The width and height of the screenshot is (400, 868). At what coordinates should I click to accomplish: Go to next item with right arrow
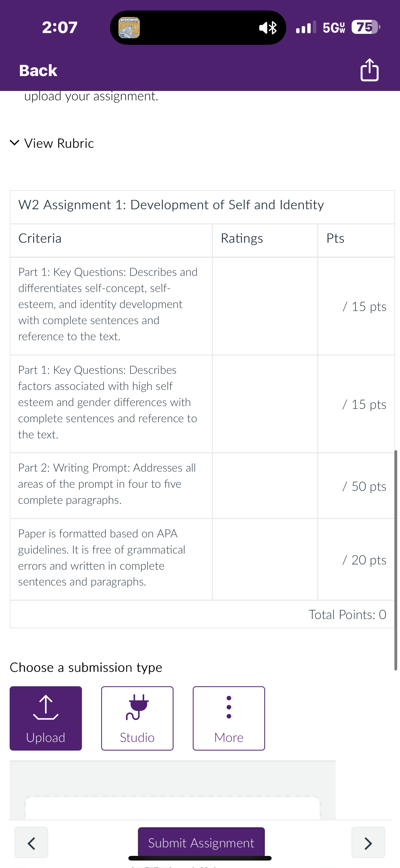[x=368, y=843]
